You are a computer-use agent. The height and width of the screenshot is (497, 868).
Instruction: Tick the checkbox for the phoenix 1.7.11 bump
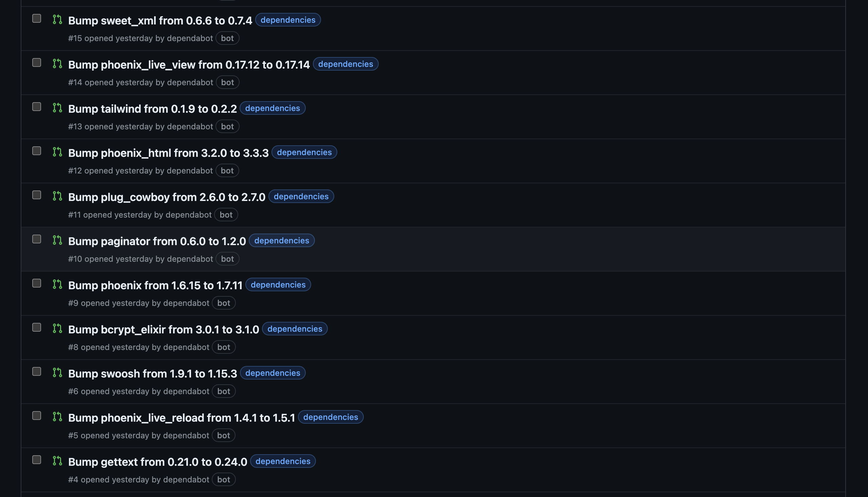coord(37,283)
